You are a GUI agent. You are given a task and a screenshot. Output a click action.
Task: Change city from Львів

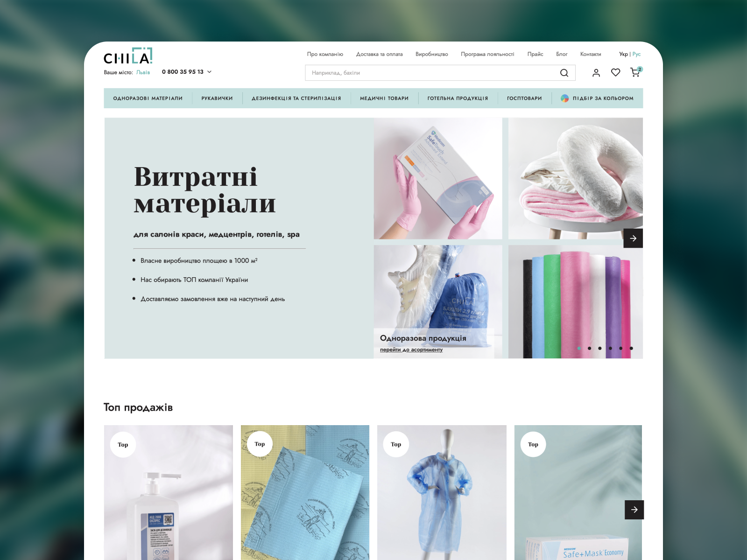click(143, 72)
